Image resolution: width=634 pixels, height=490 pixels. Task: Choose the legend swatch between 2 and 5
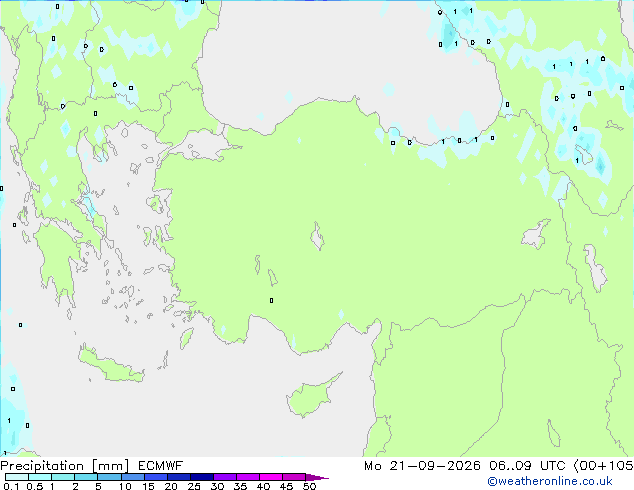coord(86,477)
